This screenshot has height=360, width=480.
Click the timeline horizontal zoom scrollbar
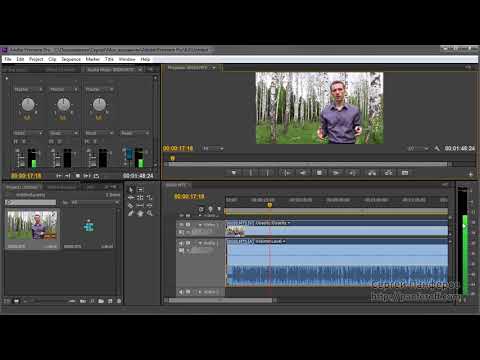[220, 300]
